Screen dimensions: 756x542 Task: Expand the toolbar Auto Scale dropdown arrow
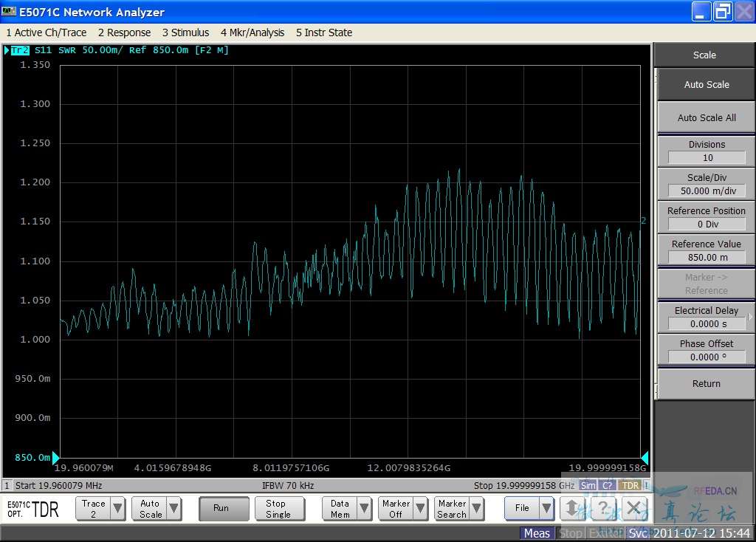coord(174,509)
